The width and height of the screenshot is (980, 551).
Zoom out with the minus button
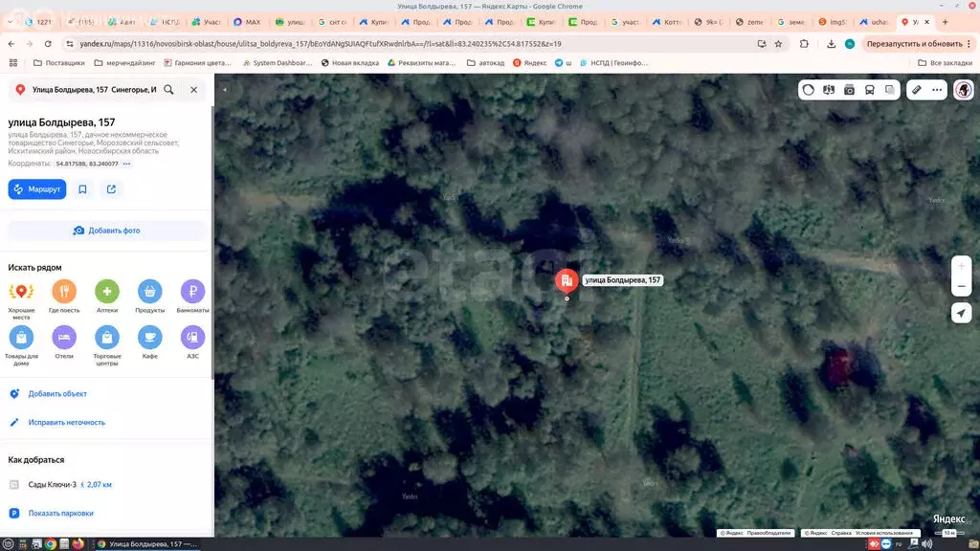coord(962,287)
